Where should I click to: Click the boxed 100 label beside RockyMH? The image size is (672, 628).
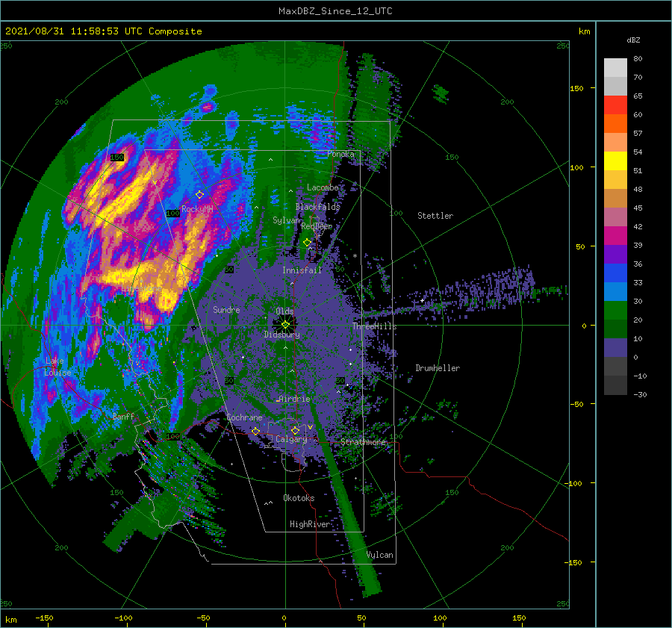(172, 213)
